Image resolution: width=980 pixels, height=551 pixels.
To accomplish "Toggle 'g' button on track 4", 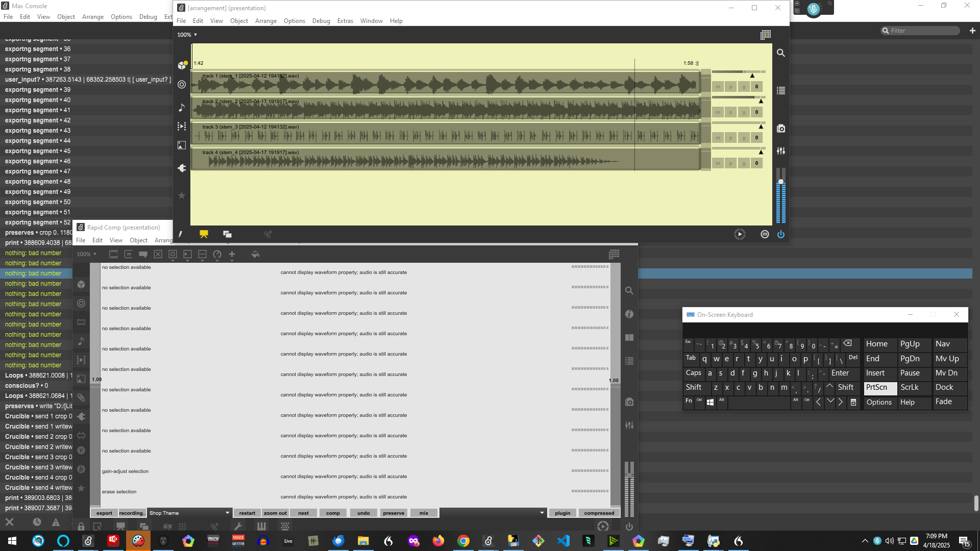I will [x=744, y=163].
